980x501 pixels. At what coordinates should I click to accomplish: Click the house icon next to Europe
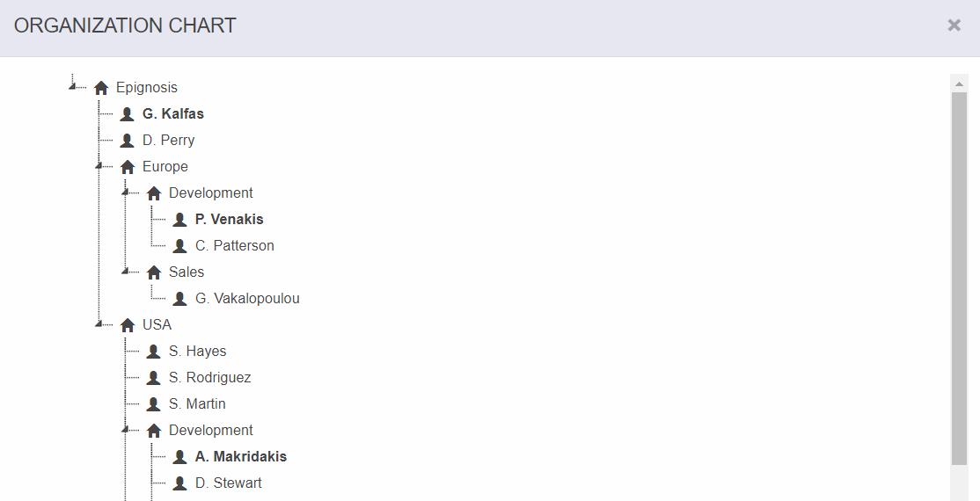pyautogui.click(x=128, y=167)
